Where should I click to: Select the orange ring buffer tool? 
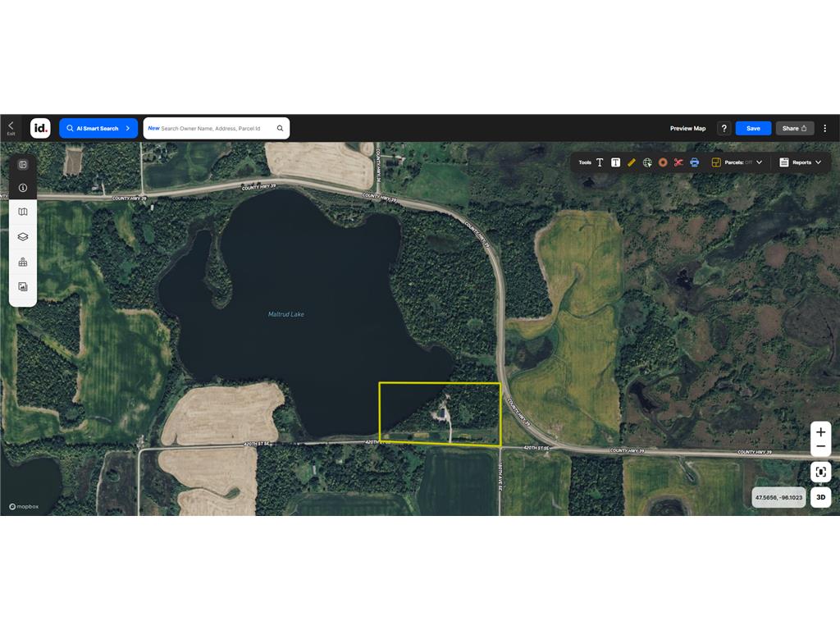[663, 162]
